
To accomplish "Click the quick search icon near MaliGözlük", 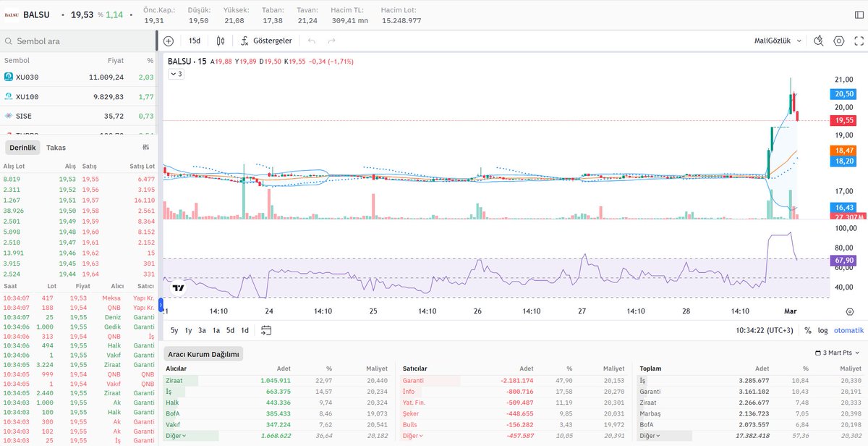I will point(819,41).
